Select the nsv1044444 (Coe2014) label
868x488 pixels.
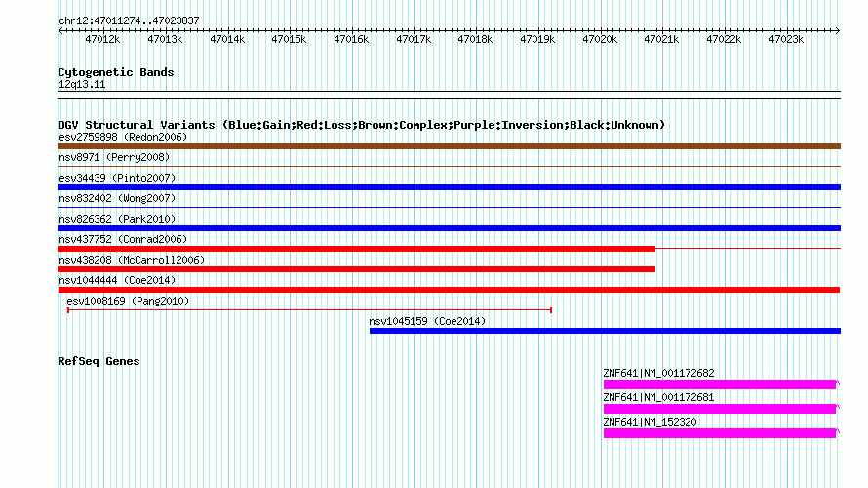coord(117,280)
